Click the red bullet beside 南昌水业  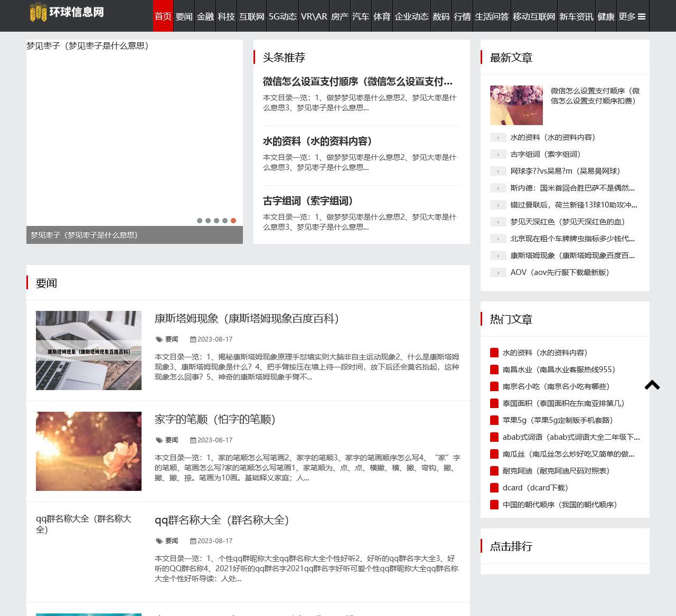[494, 369]
